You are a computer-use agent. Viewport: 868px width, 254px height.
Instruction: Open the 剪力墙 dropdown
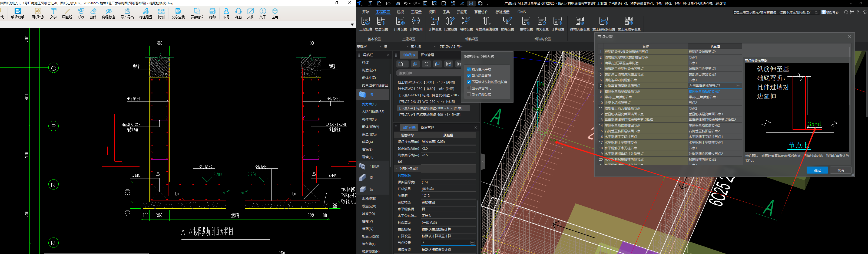423,46
